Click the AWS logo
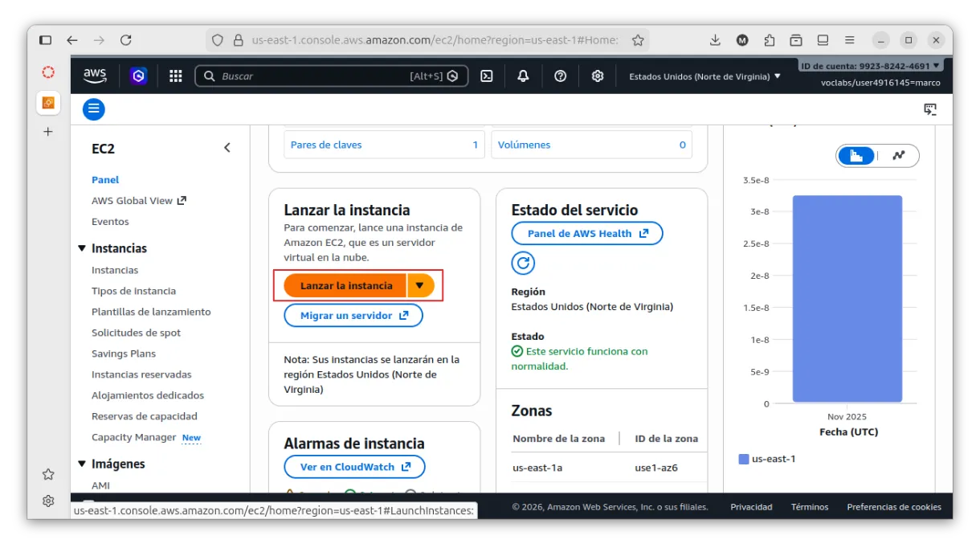Image resolution: width=980 pixels, height=548 pixels. 95,76
